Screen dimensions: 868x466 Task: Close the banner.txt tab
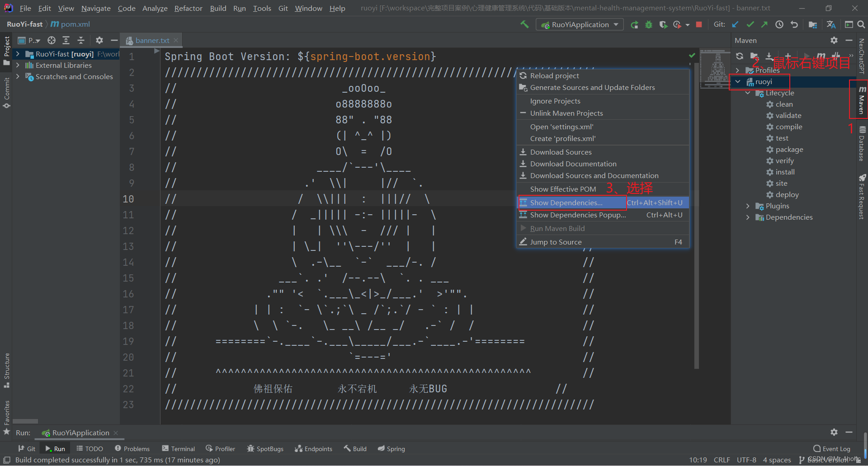(176, 40)
